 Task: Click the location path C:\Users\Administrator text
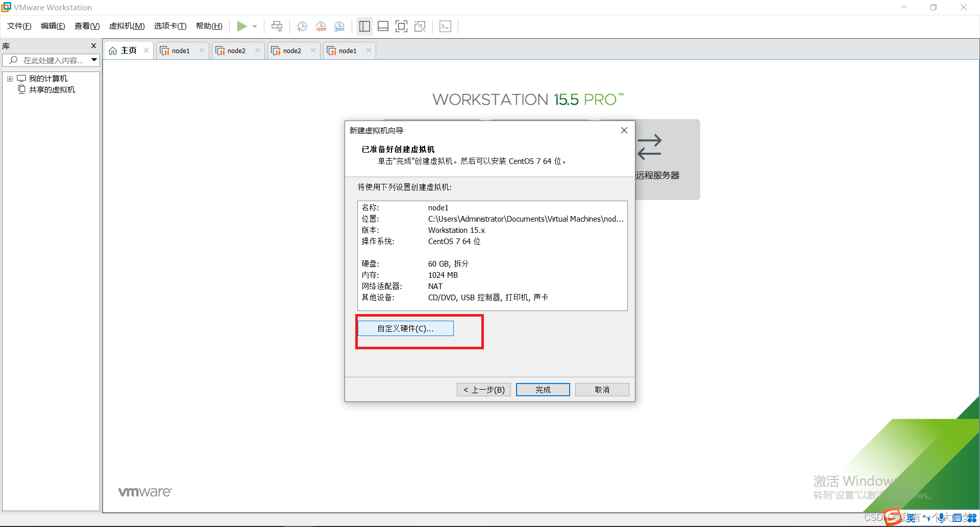[x=526, y=219]
